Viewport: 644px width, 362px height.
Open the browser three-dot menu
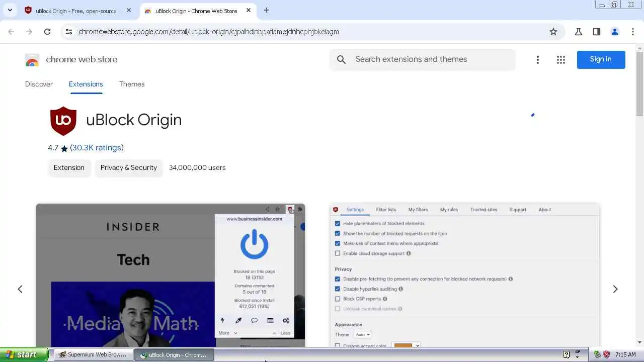633,31
